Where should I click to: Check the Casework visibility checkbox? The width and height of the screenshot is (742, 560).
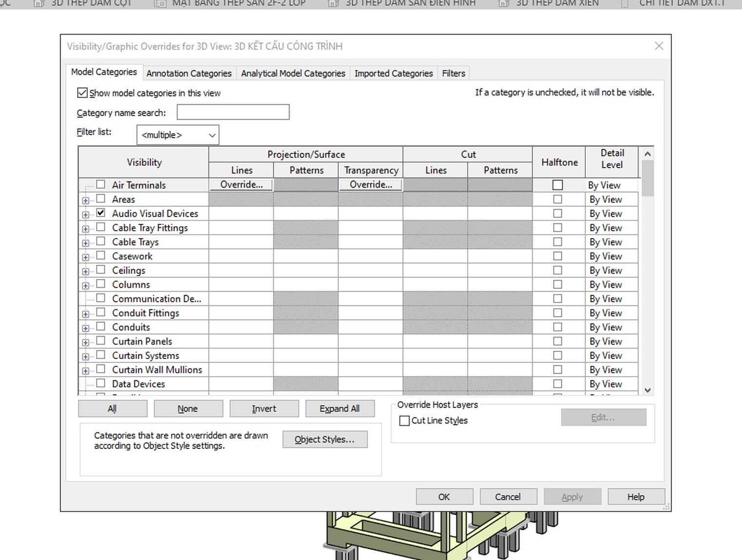click(x=101, y=255)
